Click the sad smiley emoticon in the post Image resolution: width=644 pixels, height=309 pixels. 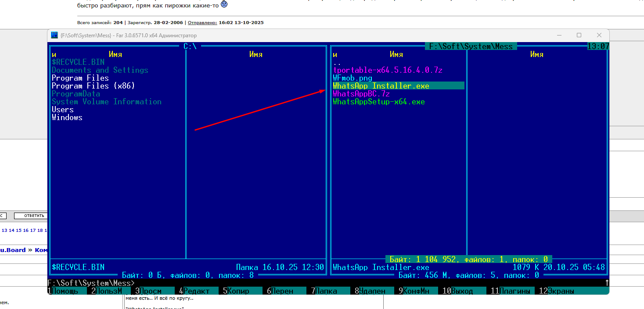pyautogui.click(x=224, y=4)
